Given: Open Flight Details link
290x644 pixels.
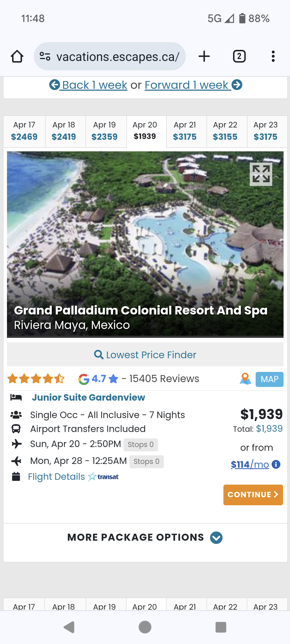Looking at the screenshot, I should point(56,477).
